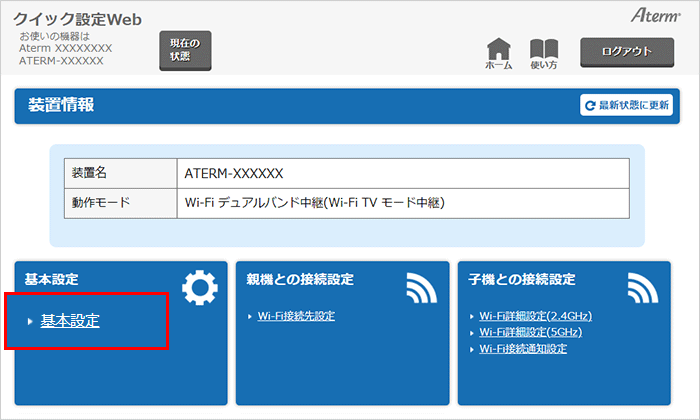
Task: Click the Wi-Fi デュアルバンド中継 mode value cell
Action: point(314,203)
